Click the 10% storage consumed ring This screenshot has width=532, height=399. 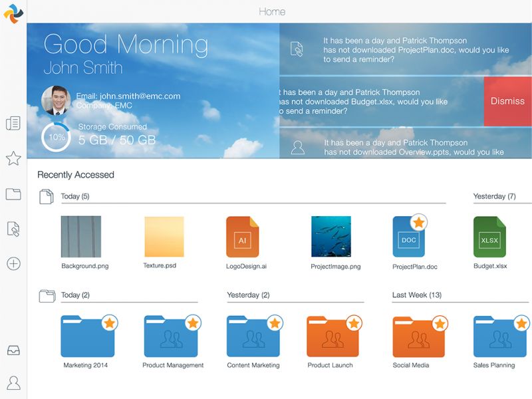tap(56, 137)
